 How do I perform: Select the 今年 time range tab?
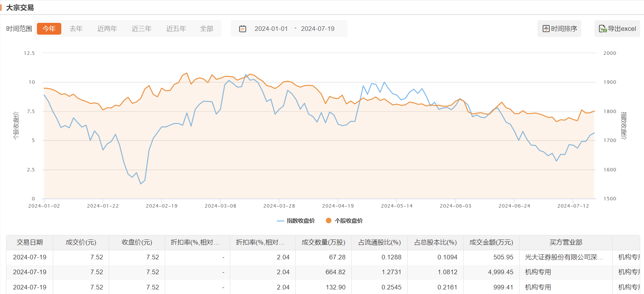click(49, 29)
